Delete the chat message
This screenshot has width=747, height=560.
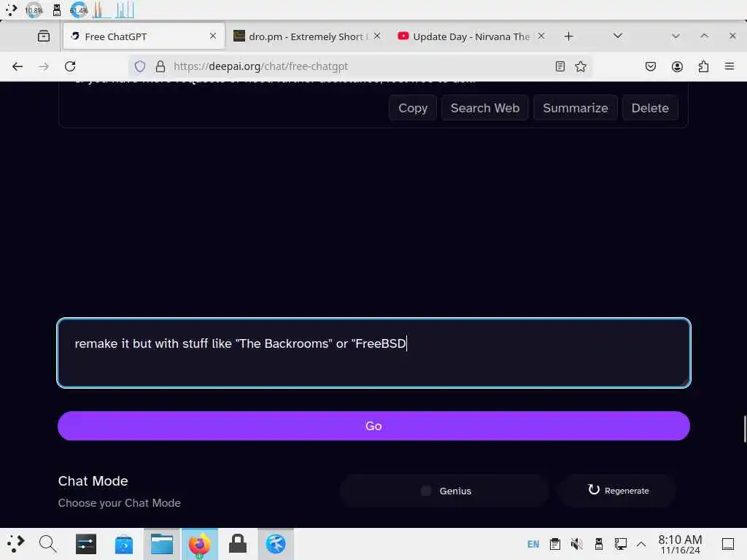pyautogui.click(x=650, y=108)
